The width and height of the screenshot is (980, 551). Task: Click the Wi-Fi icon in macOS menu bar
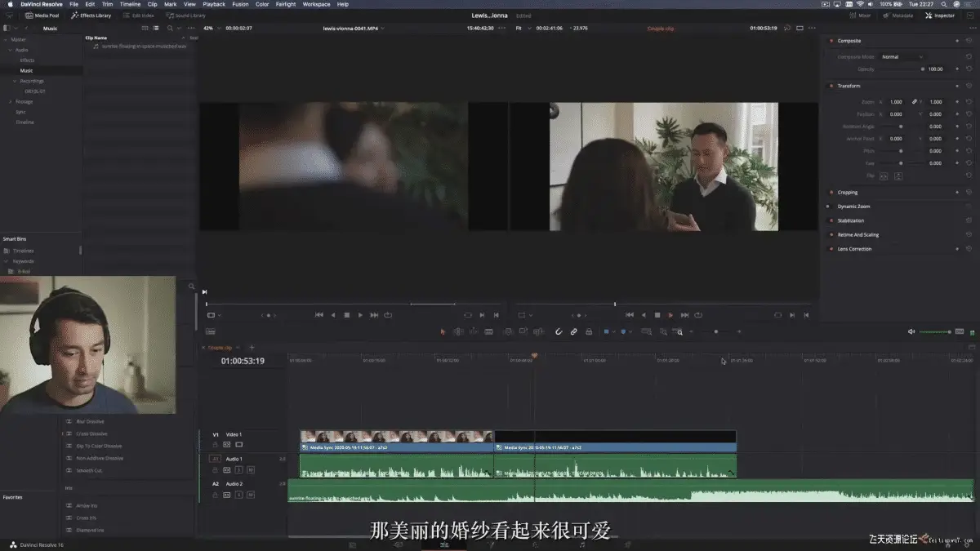tap(860, 4)
